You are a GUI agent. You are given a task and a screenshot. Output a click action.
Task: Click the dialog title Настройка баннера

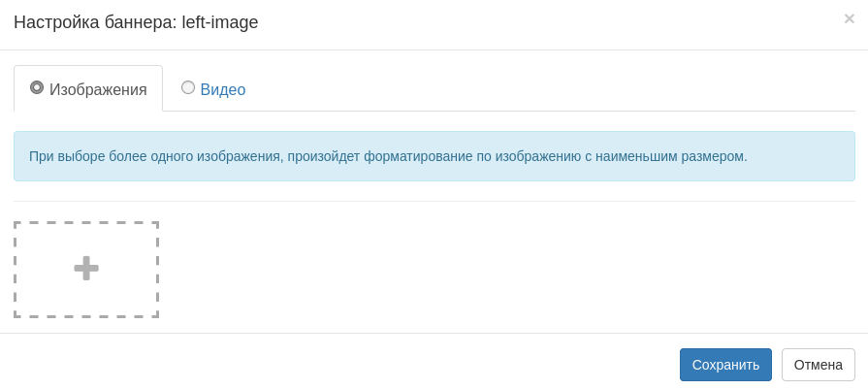coord(95,22)
